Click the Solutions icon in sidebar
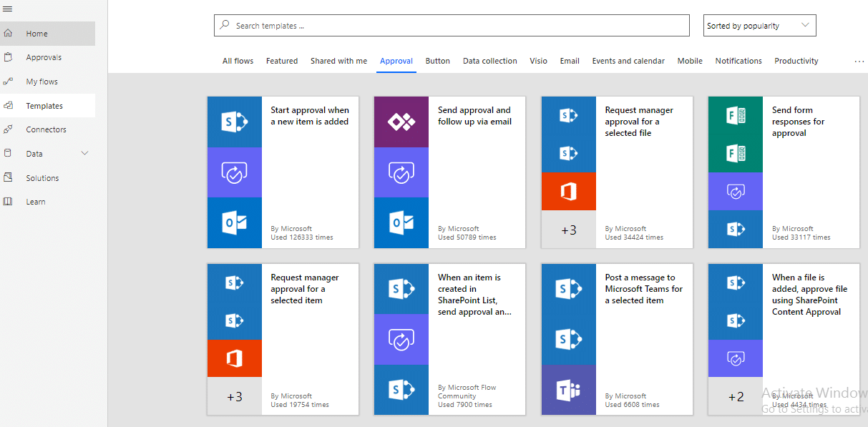The width and height of the screenshot is (868, 427). (x=8, y=177)
